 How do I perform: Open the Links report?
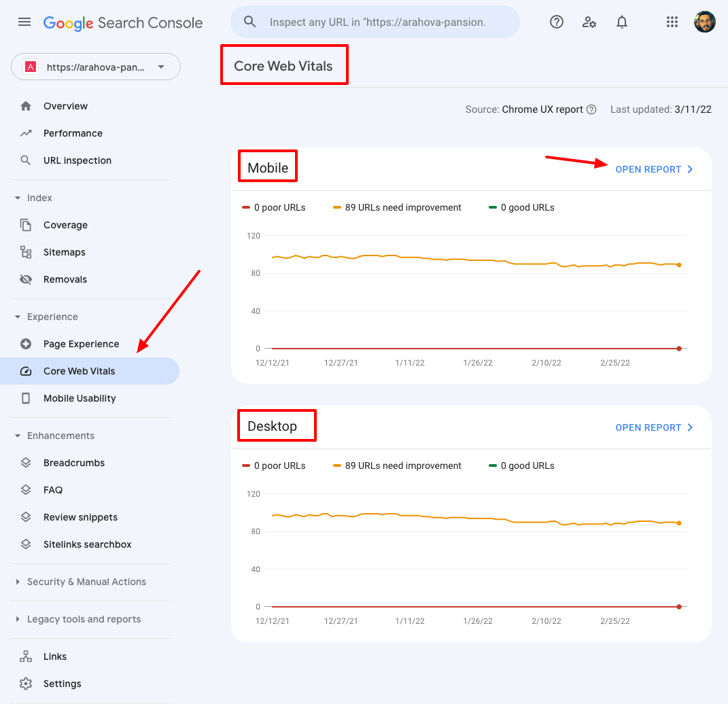55,656
